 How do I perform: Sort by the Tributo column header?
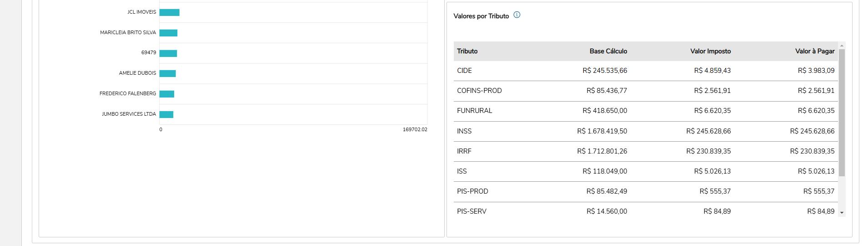pyautogui.click(x=467, y=51)
